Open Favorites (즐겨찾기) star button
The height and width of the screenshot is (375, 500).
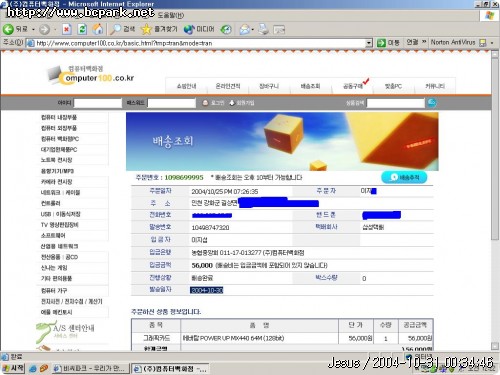point(159,29)
